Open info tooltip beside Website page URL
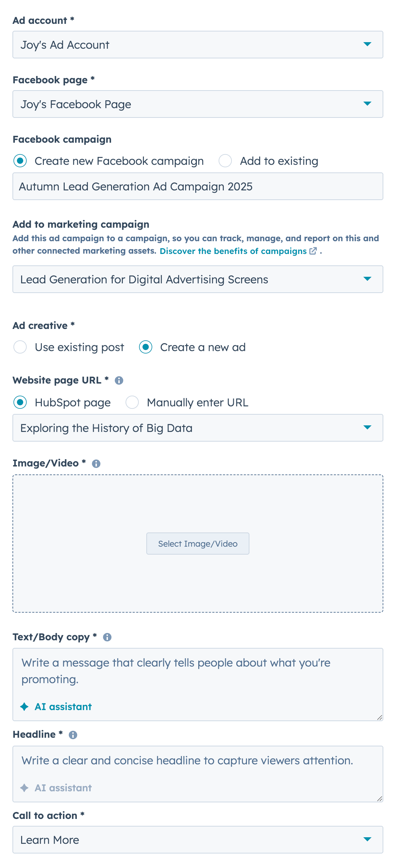402x868 pixels. coord(119,380)
